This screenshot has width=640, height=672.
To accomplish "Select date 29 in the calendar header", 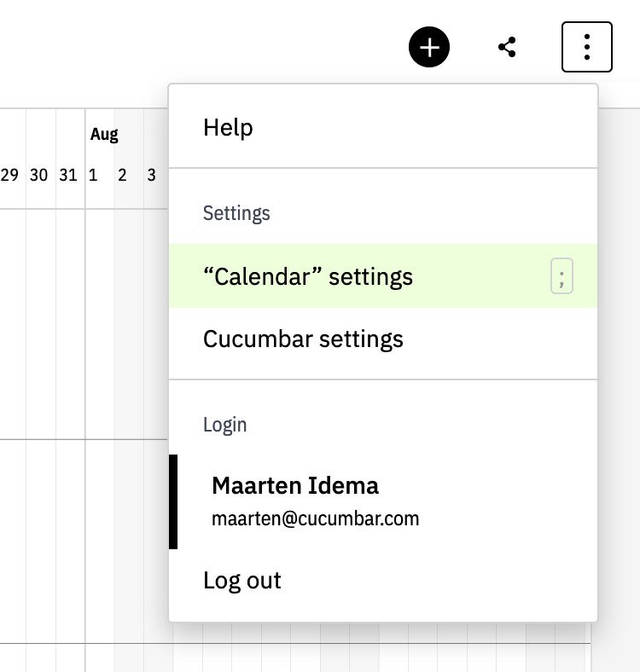I will coord(9,175).
